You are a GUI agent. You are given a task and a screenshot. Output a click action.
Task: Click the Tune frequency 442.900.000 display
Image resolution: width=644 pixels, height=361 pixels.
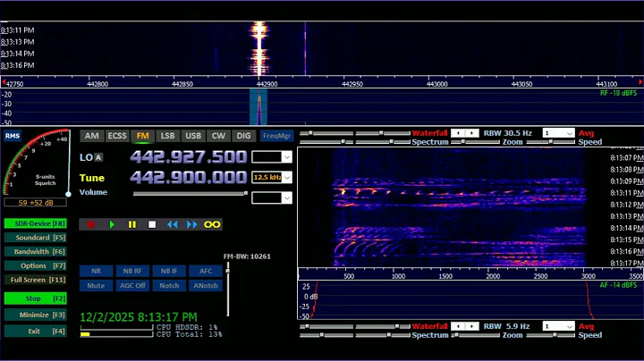coord(189,177)
